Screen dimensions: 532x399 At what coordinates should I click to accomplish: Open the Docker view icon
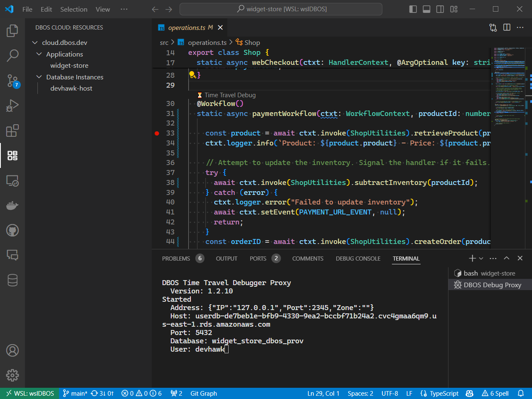tap(12, 205)
